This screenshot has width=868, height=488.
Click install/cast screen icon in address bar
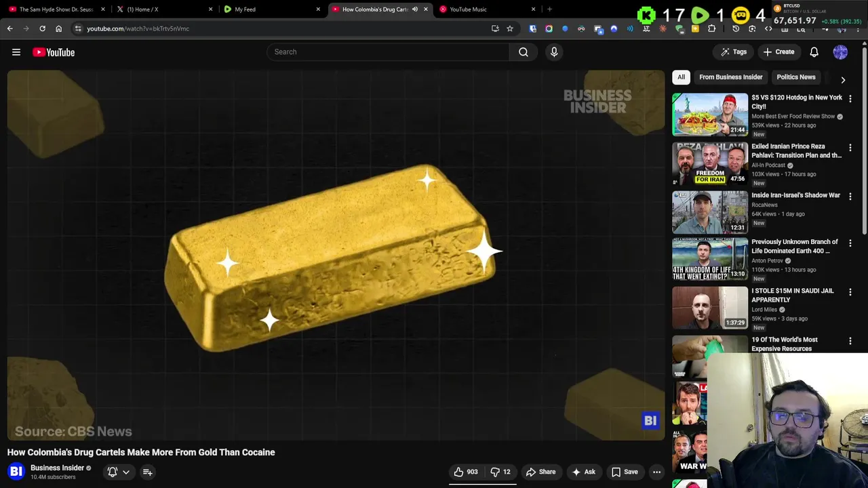[495, 28]
